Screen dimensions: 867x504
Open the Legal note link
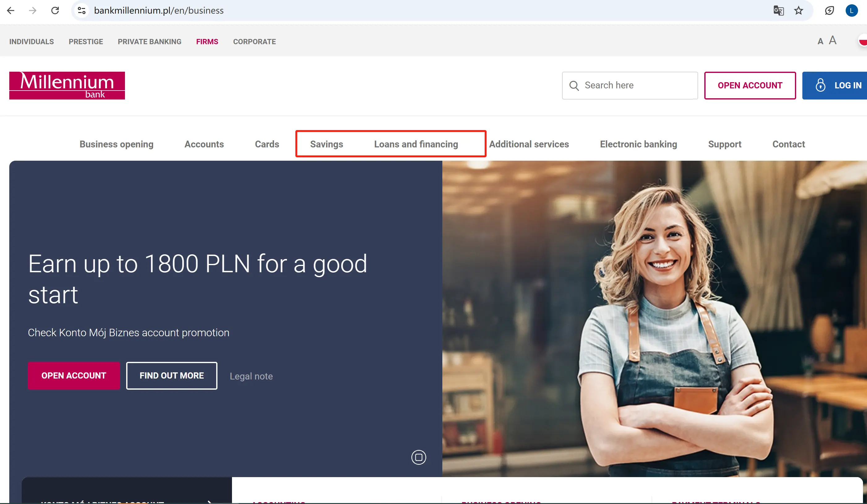click(x=251, y=376)
